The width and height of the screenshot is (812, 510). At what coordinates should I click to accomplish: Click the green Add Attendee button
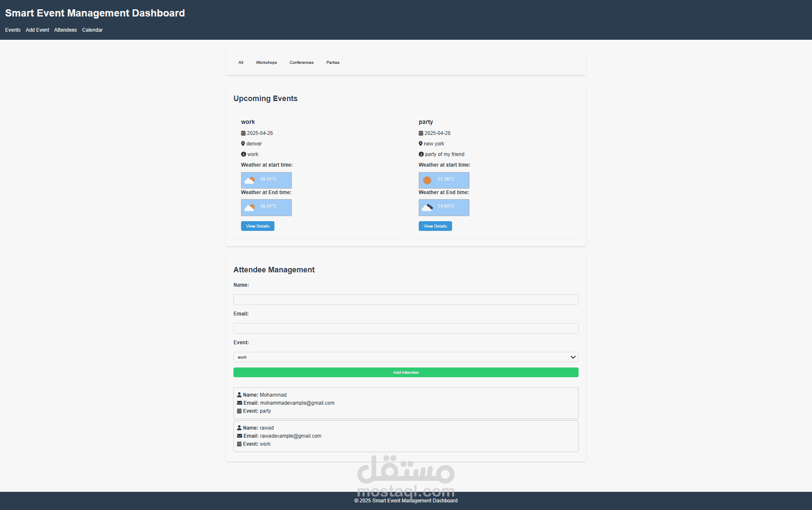(406, 373)
